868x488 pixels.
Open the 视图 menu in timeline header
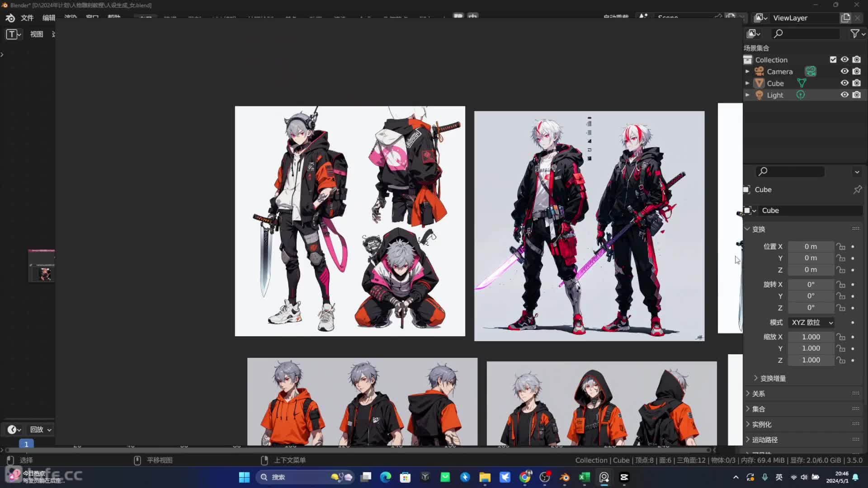37,34
